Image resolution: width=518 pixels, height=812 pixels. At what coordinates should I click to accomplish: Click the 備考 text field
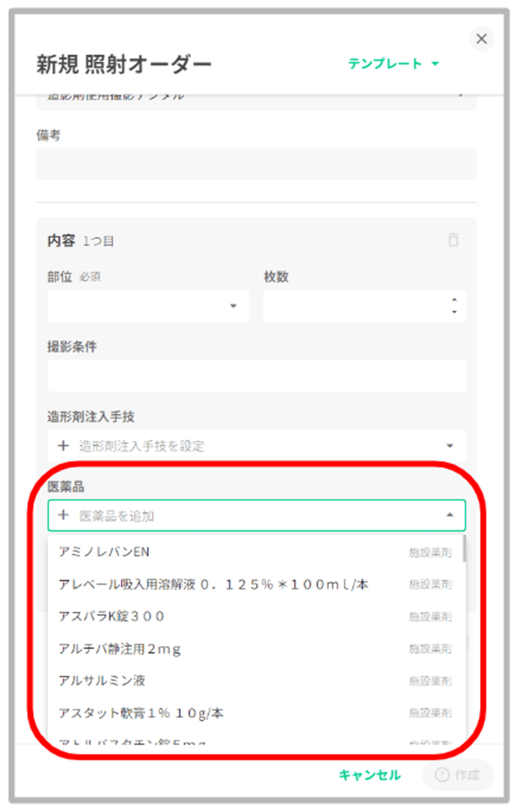(x=256, y=164)
